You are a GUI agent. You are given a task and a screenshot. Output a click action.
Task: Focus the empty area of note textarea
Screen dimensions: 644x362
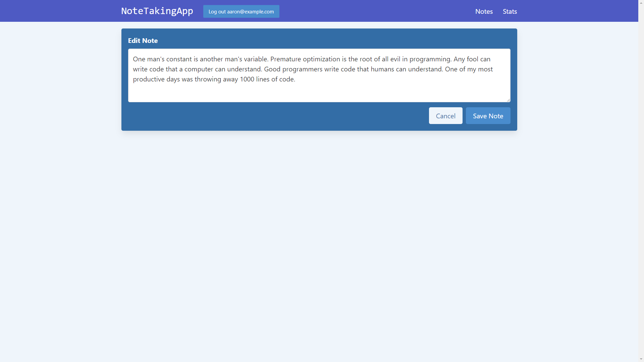point(319,92)
